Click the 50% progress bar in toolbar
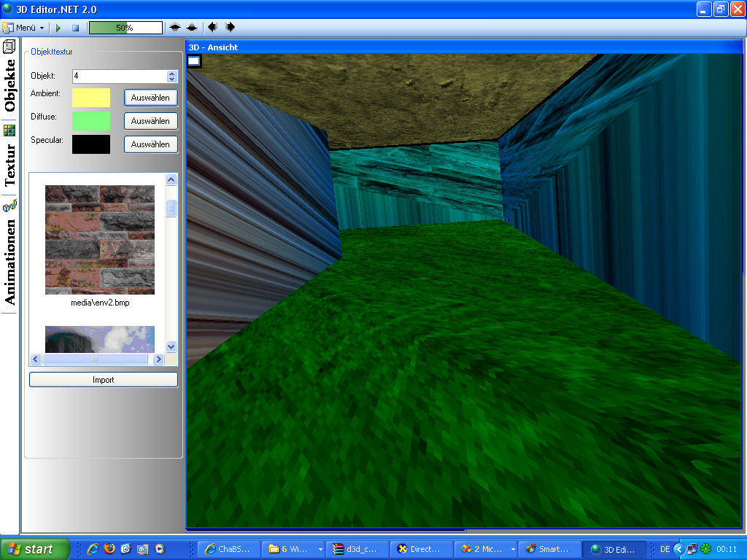 point(125,28)
